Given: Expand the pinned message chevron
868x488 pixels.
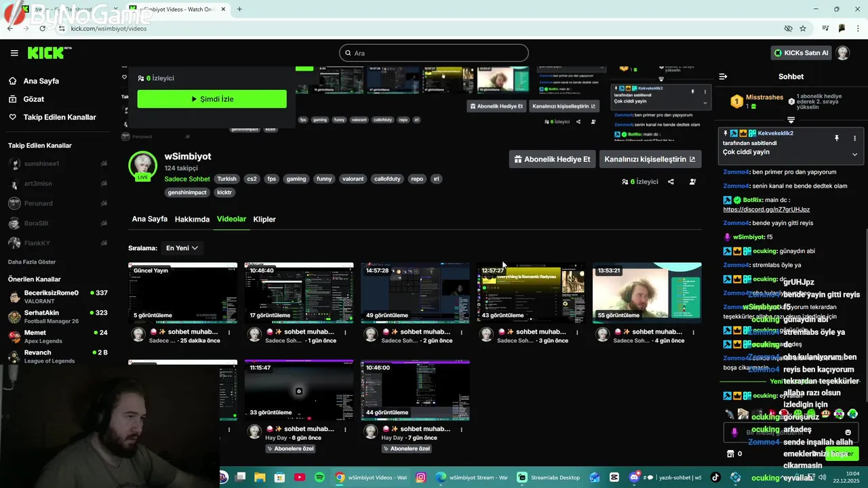Looking at the screenshot, I should 854,154.
